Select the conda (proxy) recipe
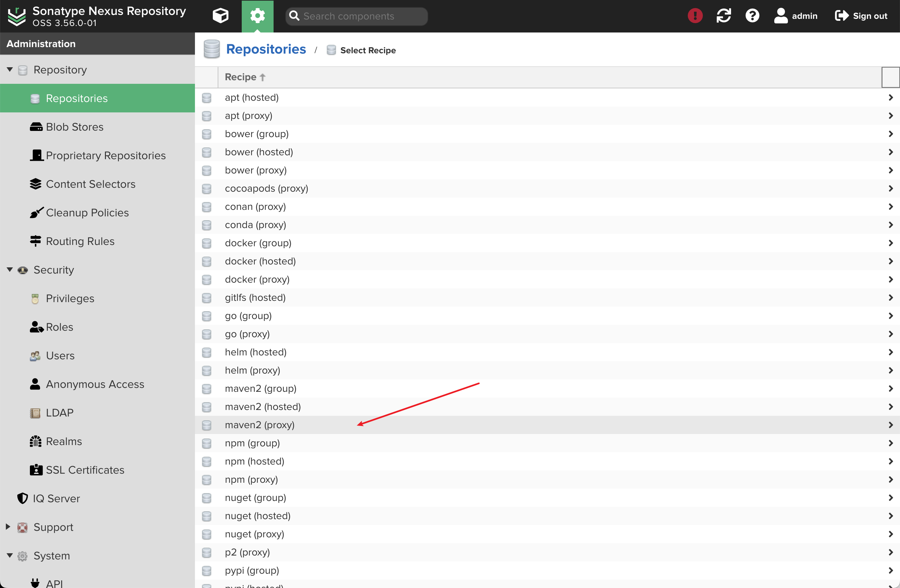 pyautogui.click(x=547, y=225)
